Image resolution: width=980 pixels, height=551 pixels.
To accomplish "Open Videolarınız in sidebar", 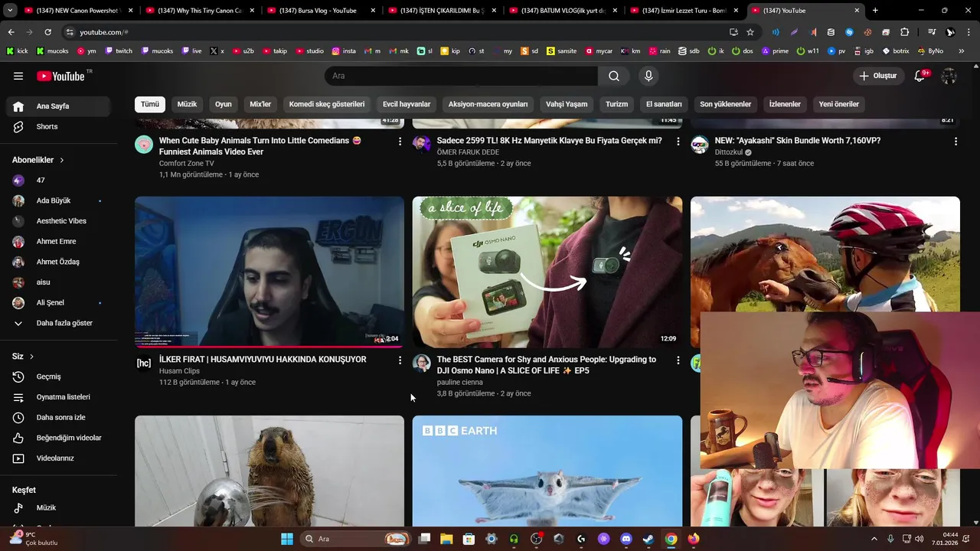I will (x=58, y=458).
